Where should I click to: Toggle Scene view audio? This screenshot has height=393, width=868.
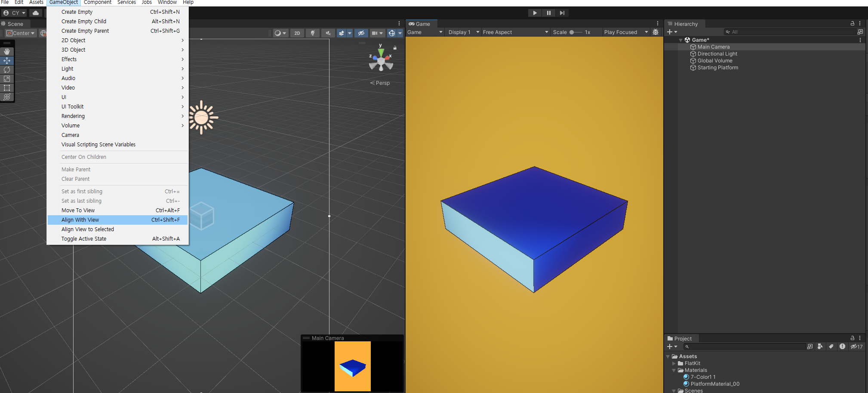click(x=328, y=33)
